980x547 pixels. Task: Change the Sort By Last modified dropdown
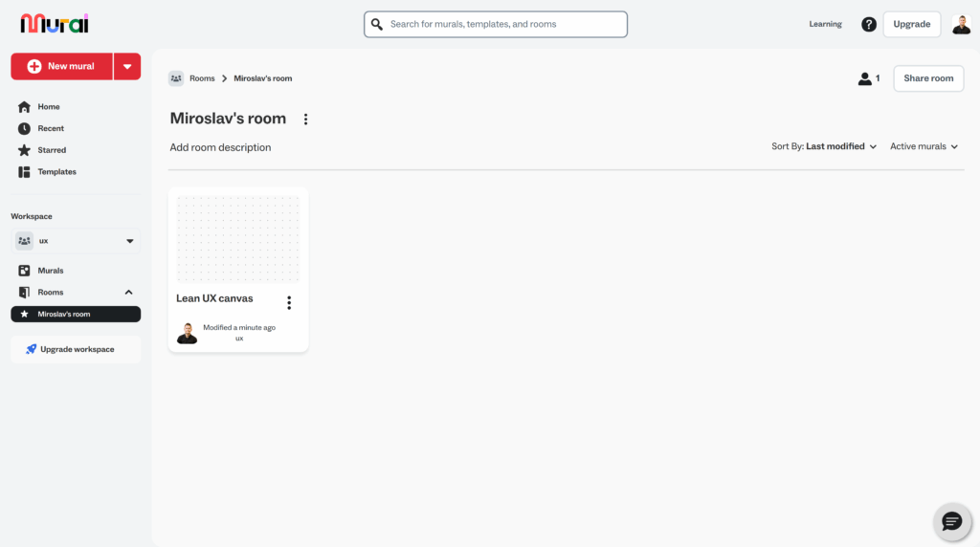(824, 146)
